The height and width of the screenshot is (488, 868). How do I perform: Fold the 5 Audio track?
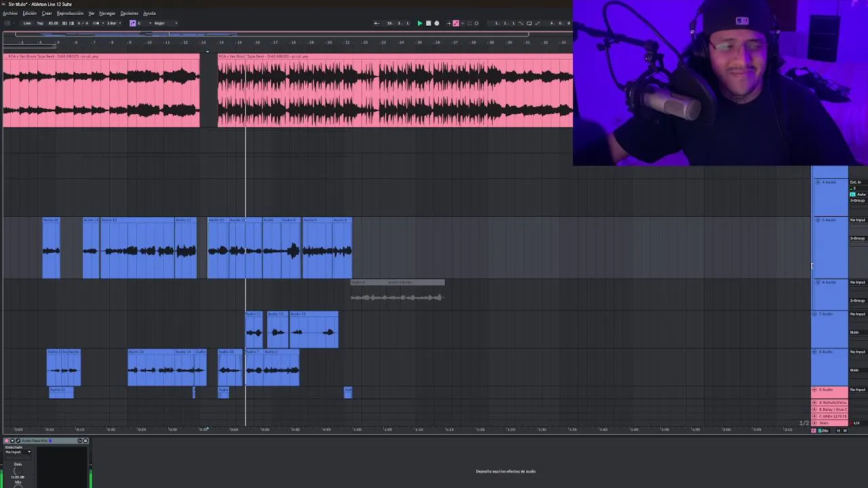coord(818,220)
